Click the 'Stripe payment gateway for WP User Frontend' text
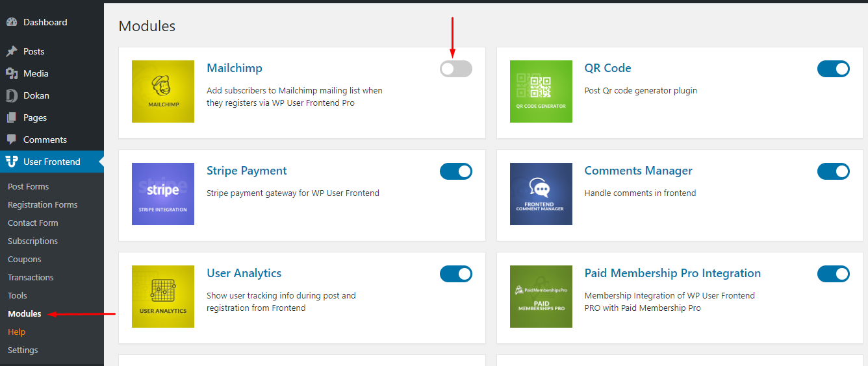The height and width of the screenshot is (366, 868). pos(293,193)
